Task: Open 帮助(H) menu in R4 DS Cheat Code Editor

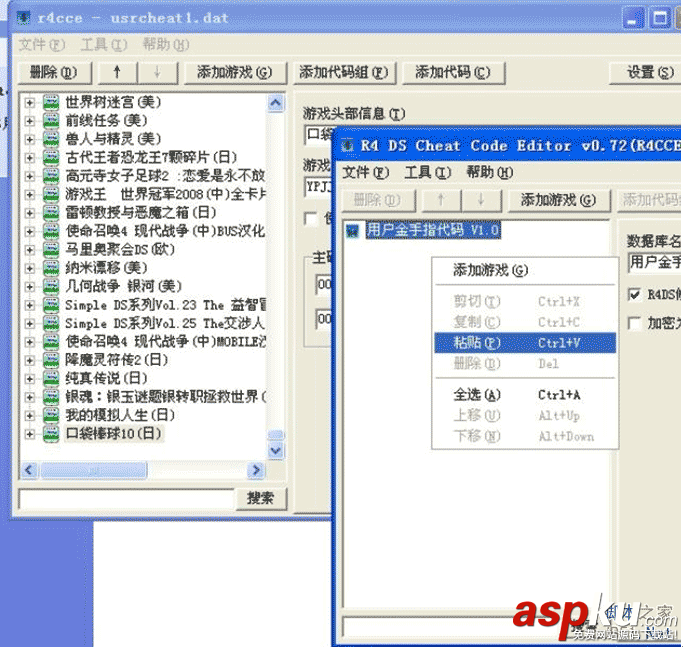Action: pyautogui.click(x=489, y=173)
